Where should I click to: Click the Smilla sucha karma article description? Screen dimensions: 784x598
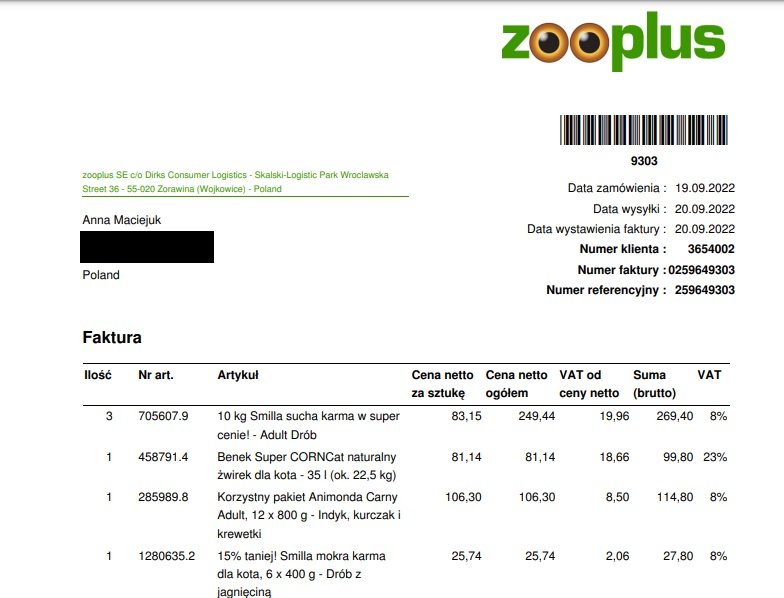point(308,425)
